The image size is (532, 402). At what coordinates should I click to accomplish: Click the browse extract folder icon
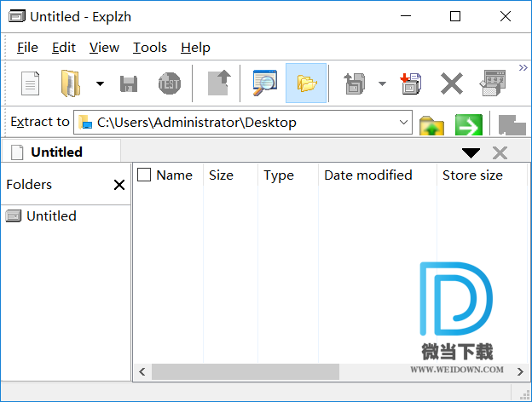(x=432, y=124)
